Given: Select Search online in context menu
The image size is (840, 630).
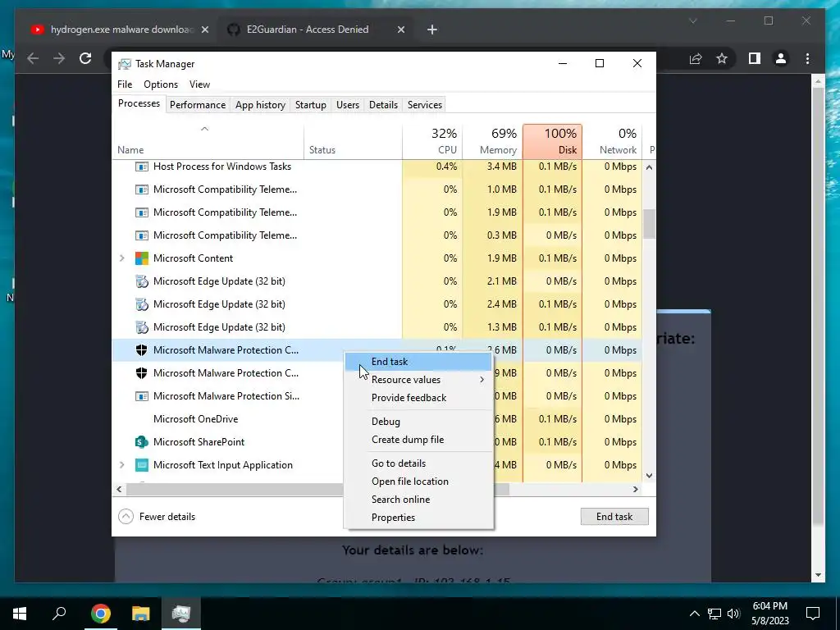Looking at the screenshot, I should [x=418, y=500].
